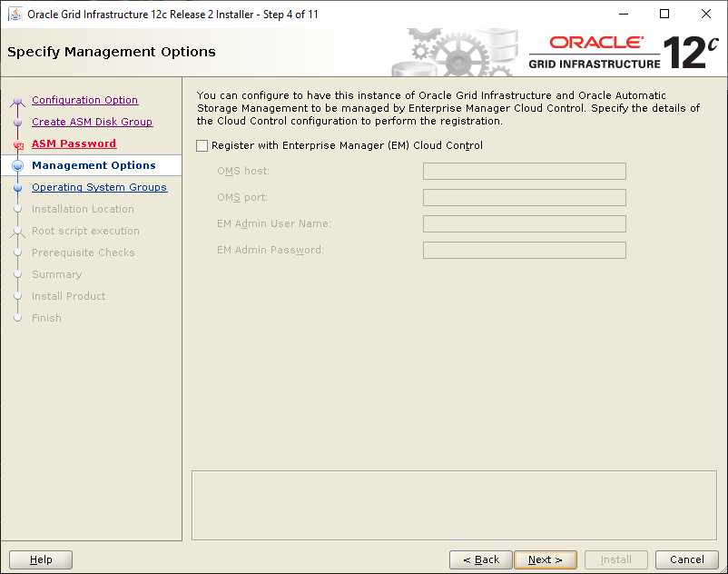
Task: Open installer Help
Action: point(41,559)
